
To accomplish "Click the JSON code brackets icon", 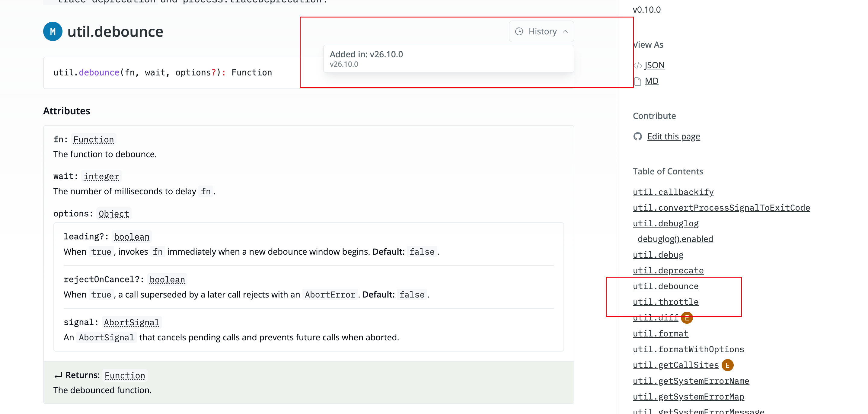I will pos(638,65).
